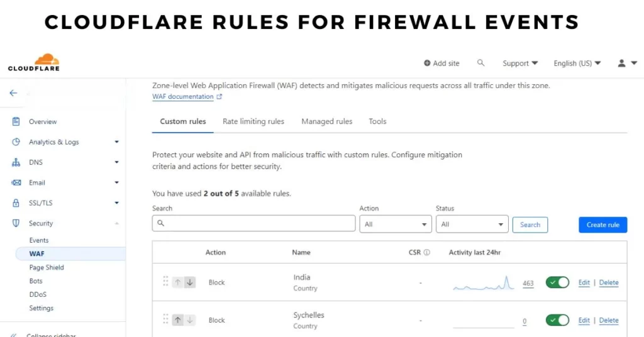Click the collapse sidebar chevron icon
Screen dimensions: 644x337
click(x=14, y=335)
